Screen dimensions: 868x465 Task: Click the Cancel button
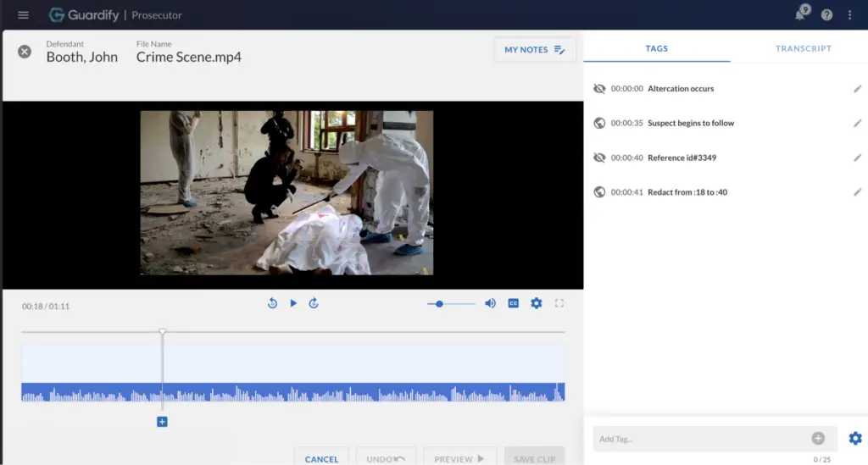(321, 459)
